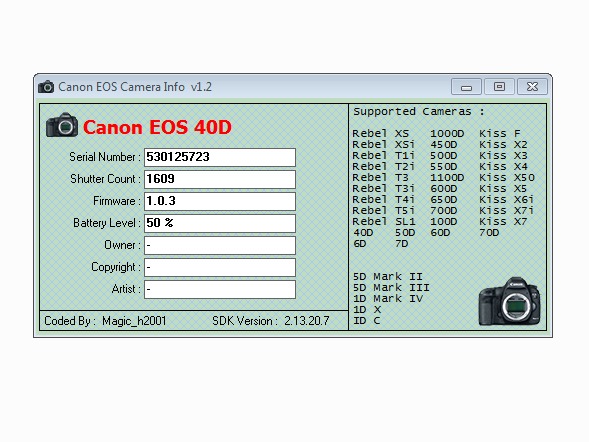Click 'Rebel T1i' in the list
589x442 pixels.
click(384, 155)
